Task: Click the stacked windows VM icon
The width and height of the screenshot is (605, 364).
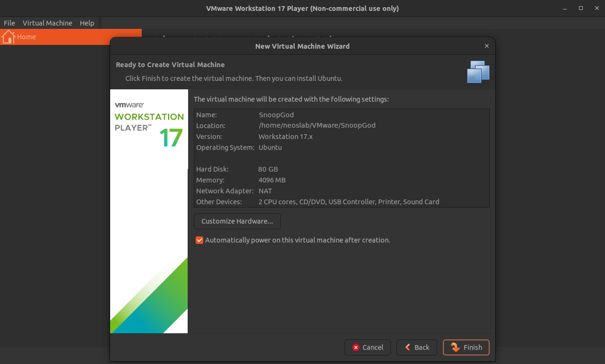Action: coord(478,72)
